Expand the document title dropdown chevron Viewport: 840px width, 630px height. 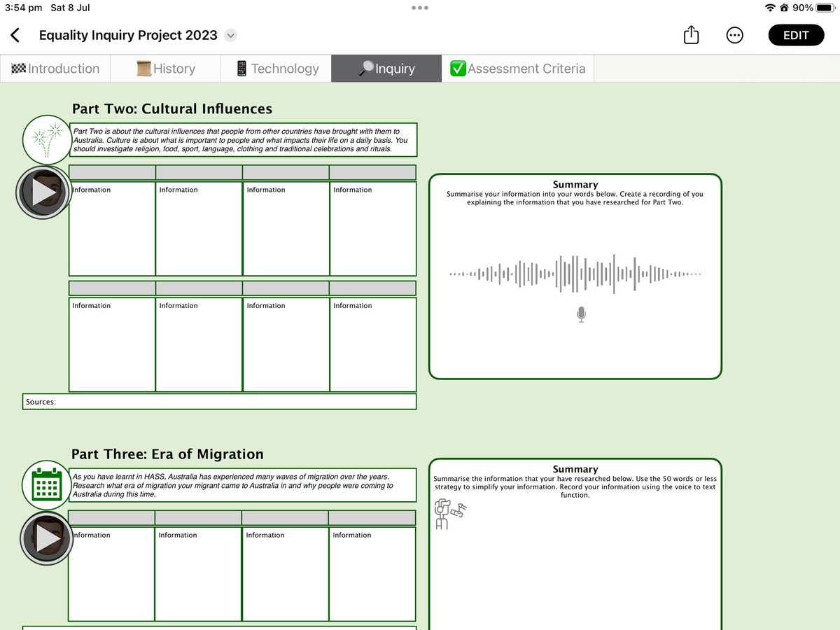(232, 35)
